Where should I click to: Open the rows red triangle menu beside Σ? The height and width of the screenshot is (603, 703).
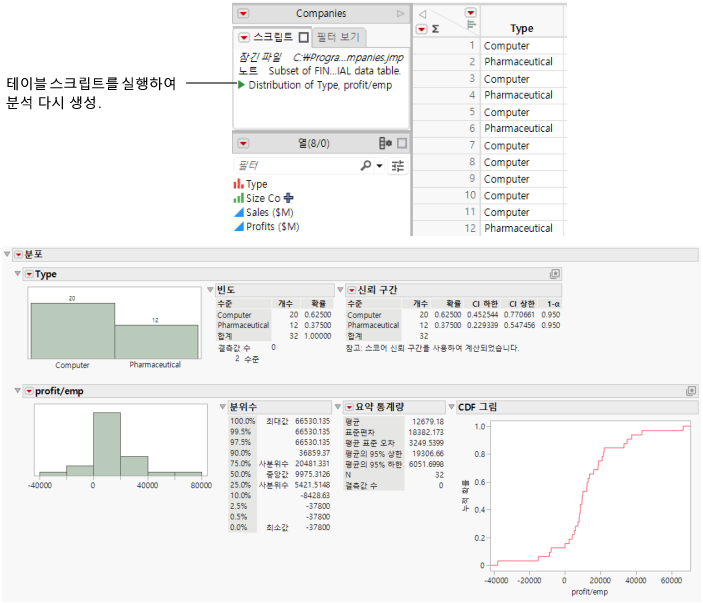click(421, 29)
